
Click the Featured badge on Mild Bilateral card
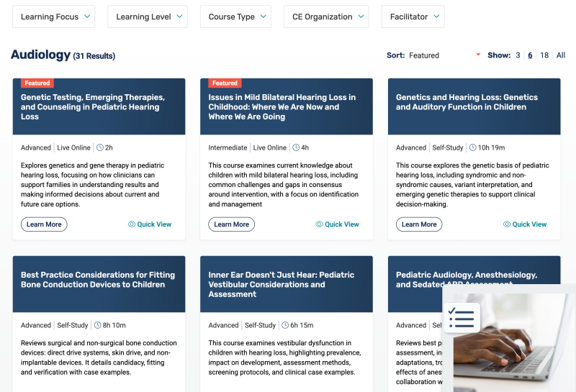pos(225,83)
